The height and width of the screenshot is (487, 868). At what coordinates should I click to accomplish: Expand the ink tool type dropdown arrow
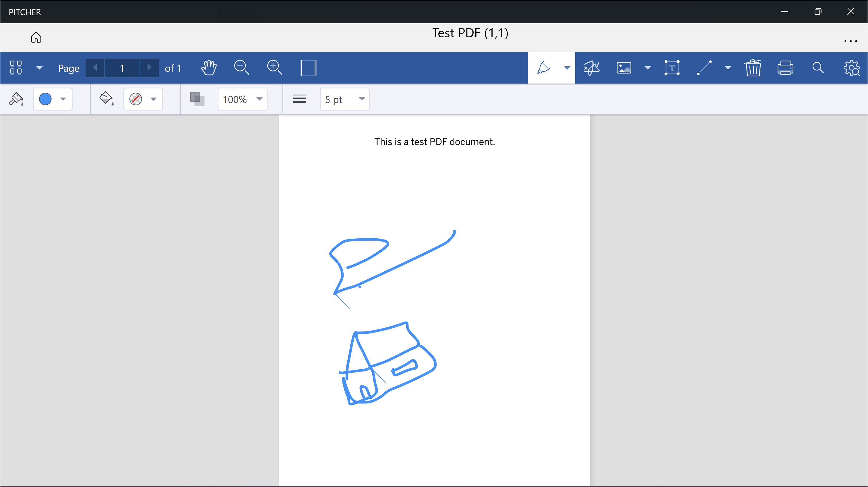pos(567,68)
